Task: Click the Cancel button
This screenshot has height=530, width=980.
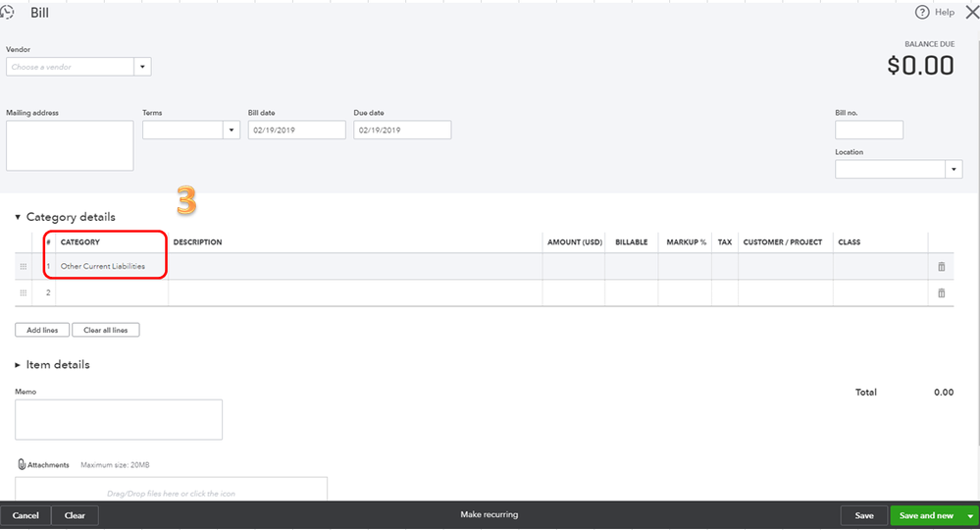Action: [x=26, y=515]
